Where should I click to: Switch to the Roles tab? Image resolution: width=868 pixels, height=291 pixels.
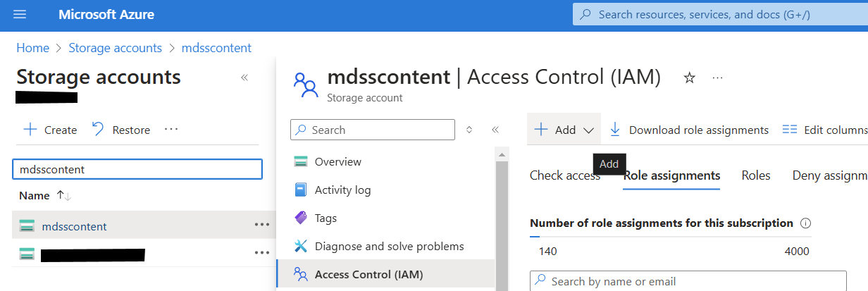(x=756, y=175)
